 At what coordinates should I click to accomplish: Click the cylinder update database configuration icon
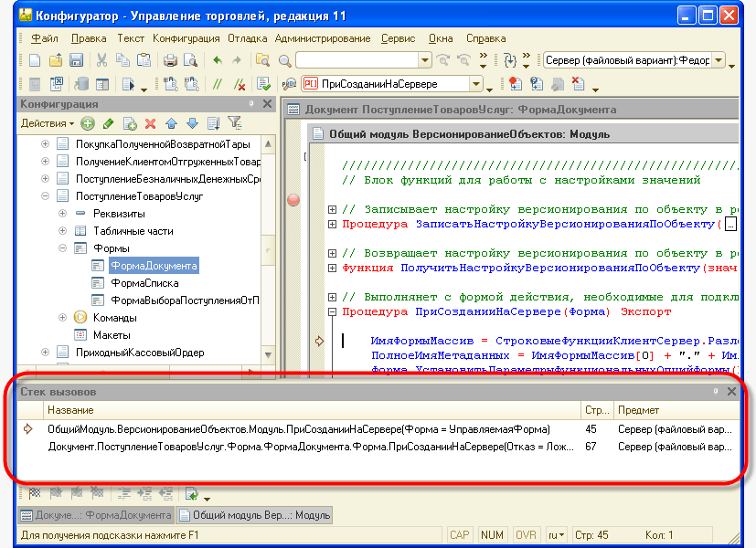(81, 84)
